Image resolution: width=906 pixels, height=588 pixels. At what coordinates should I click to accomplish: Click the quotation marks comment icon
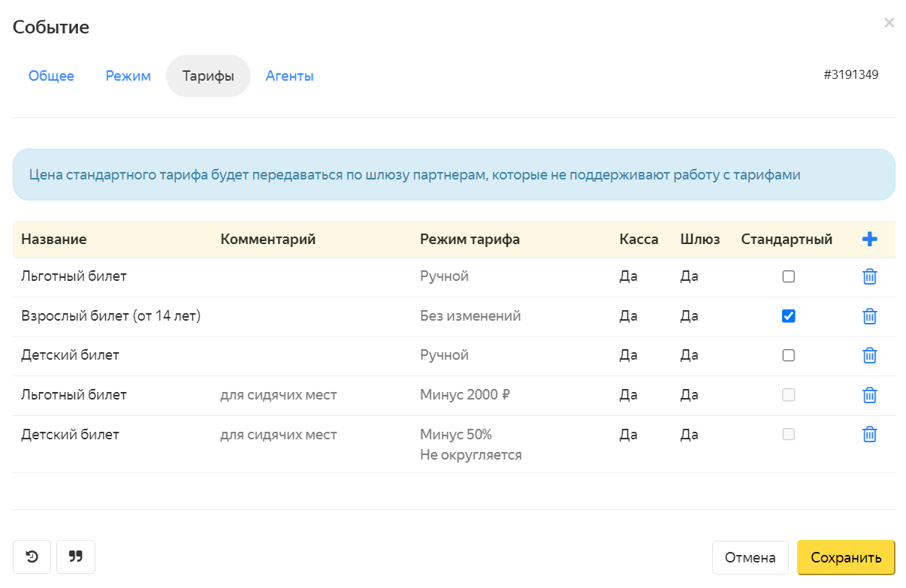click(x=76, y=557)
